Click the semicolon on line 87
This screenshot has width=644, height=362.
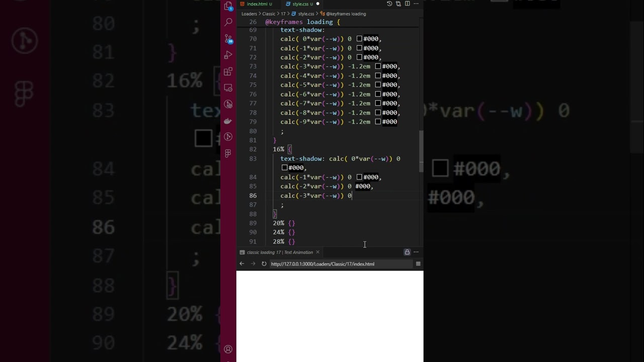pos(282,205)
